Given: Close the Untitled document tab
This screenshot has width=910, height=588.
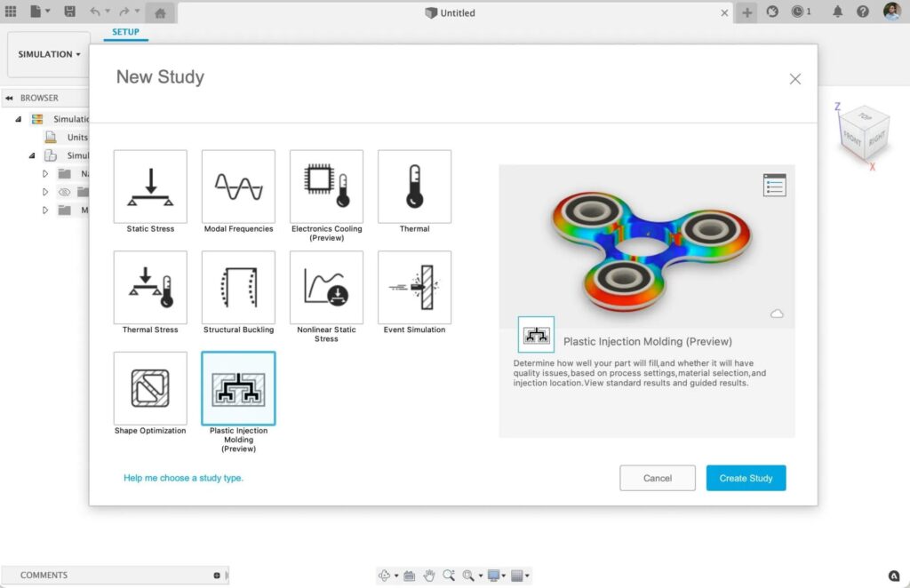Looking at the screenshot, I should click(x=724, y=12).
